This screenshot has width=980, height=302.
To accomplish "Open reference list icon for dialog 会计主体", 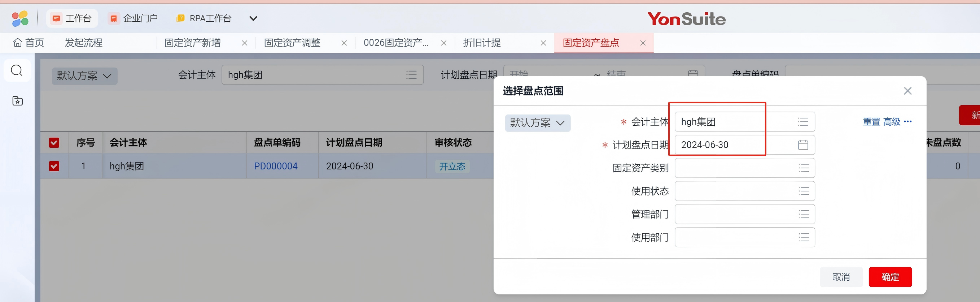I will [803, 122].
